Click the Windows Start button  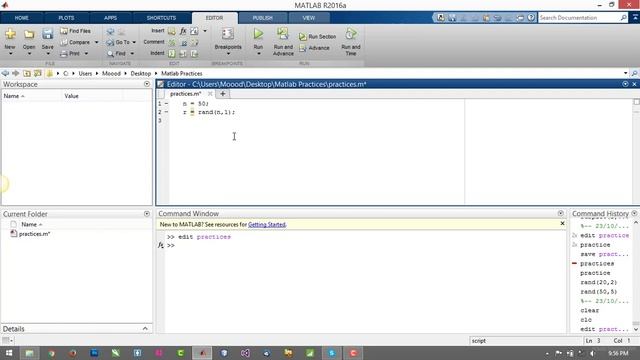pos(8,353)
